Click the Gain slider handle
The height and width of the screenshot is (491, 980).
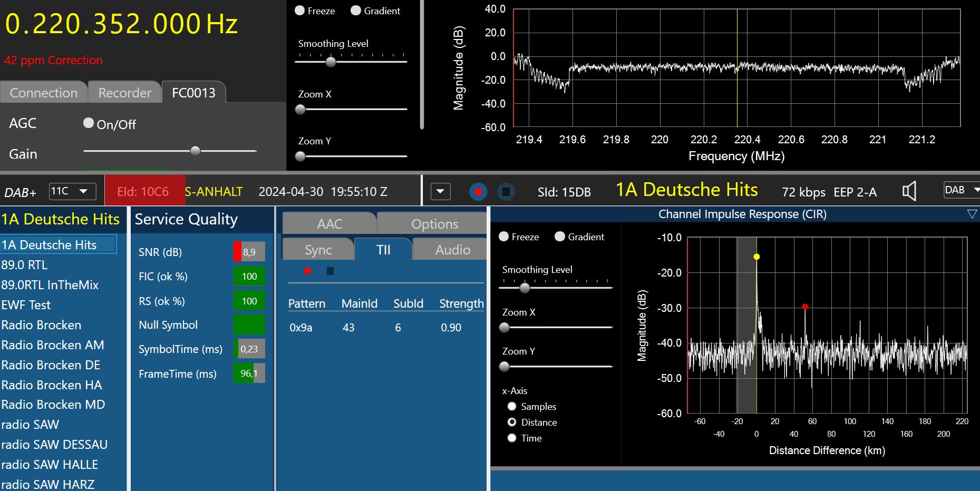(195, 151)
